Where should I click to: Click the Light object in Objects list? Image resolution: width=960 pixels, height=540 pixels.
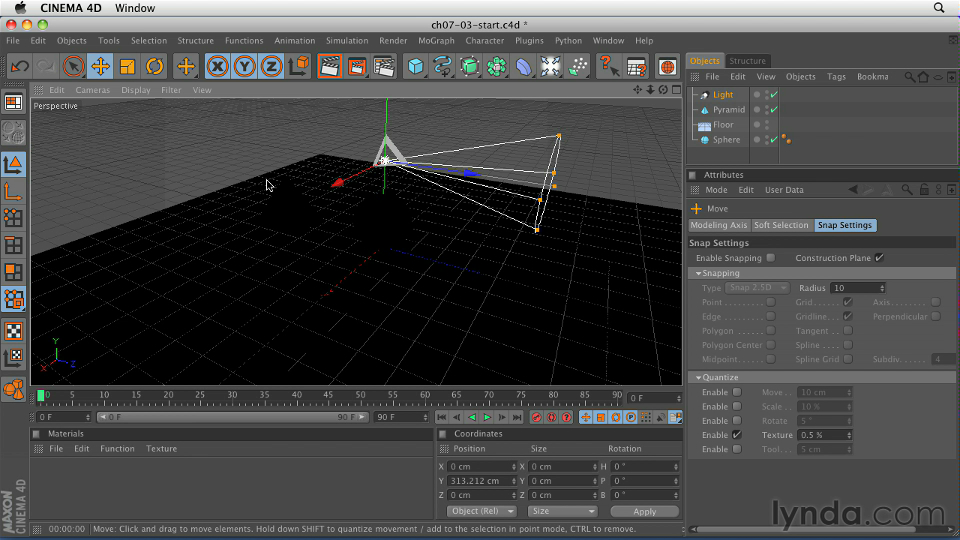(x=722, y=95)
